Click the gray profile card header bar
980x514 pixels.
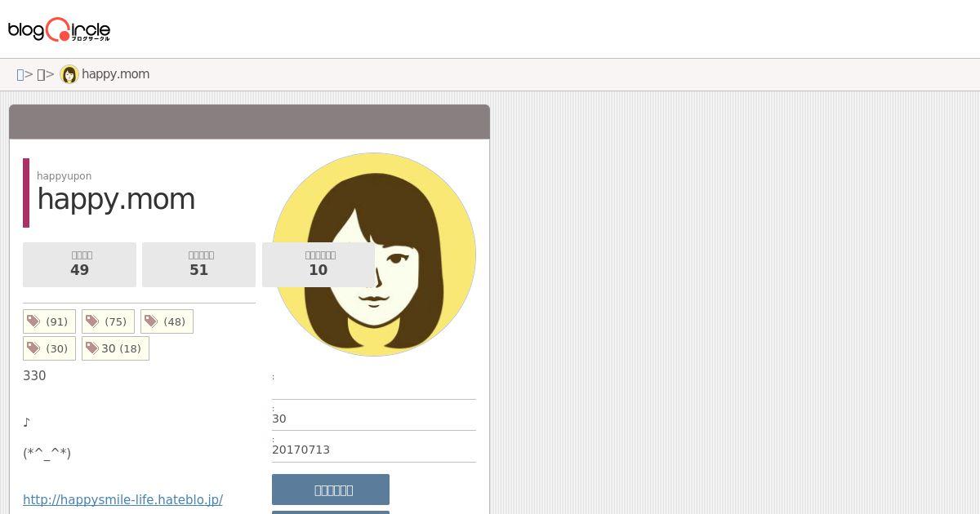pyautogui.click(x=250, y=122)
